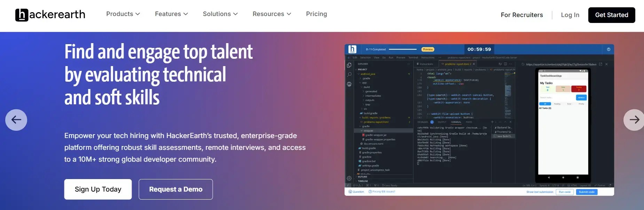Add new terminal with plus icon
This screenshot has width=644, height=210.
[492, 122]
